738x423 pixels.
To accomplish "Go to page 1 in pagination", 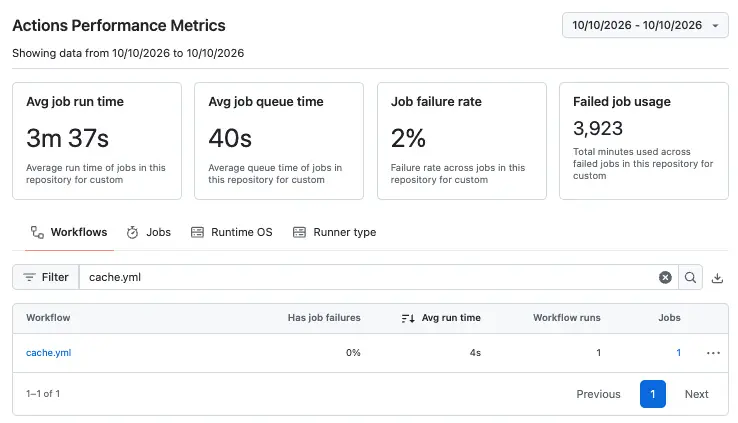I will point(652,394).
